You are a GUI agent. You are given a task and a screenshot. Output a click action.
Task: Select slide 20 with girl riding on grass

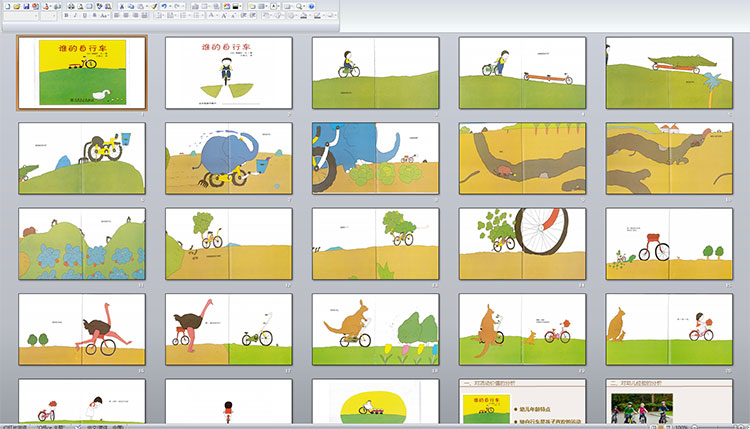669,330
